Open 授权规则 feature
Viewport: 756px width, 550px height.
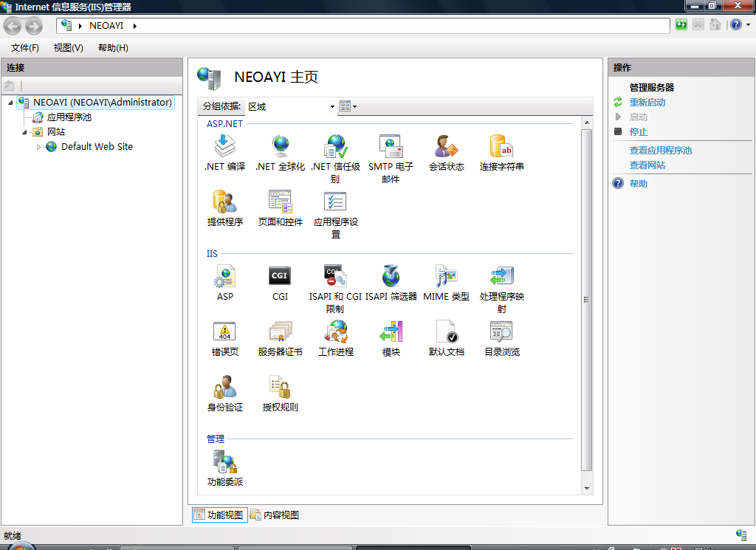tap(280, 393)
